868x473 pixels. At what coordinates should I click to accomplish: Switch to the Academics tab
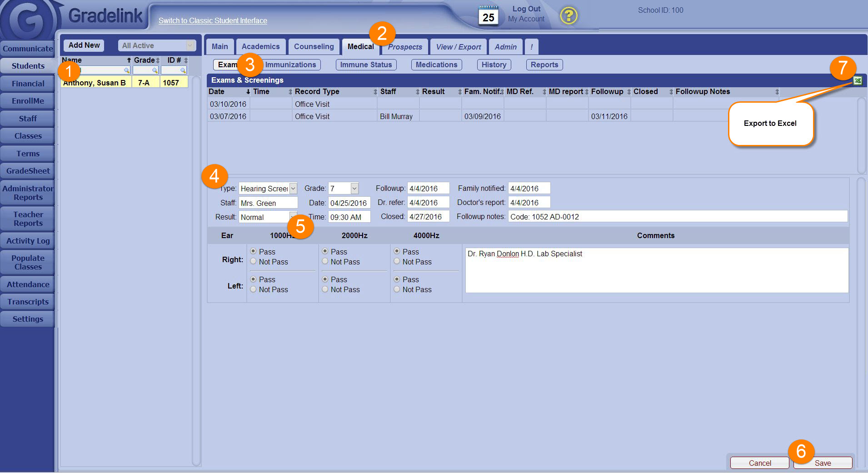(260, 47)
